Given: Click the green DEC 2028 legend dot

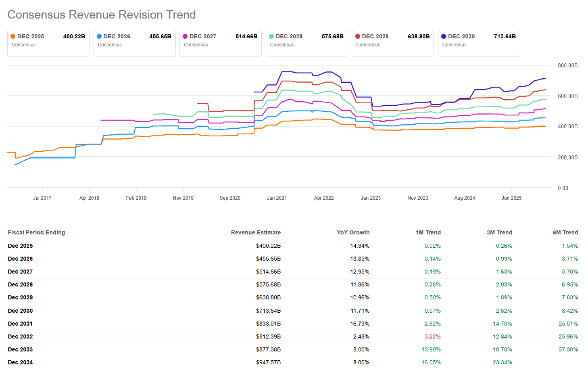Looking at the screenshot, I should 271,36.
